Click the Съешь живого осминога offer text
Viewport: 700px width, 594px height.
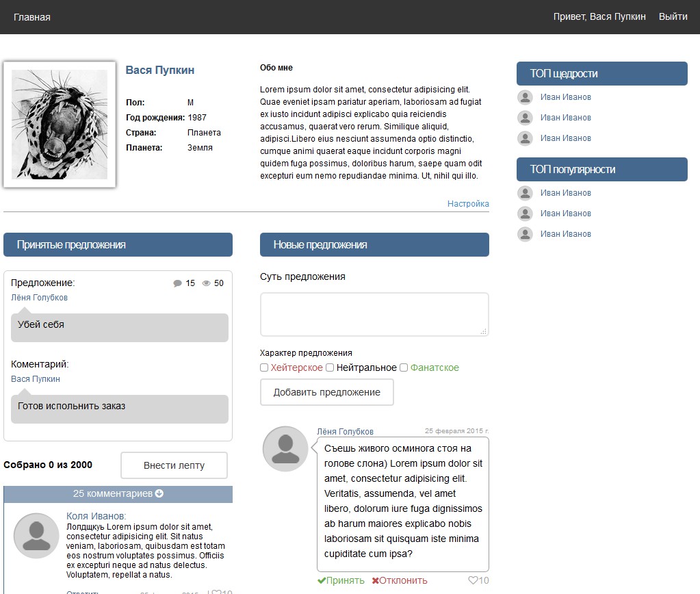point(403,501)
